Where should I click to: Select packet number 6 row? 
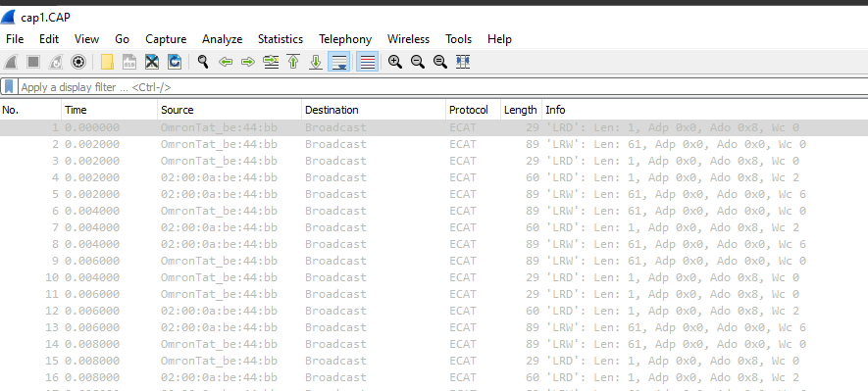[x=434, y=211]
